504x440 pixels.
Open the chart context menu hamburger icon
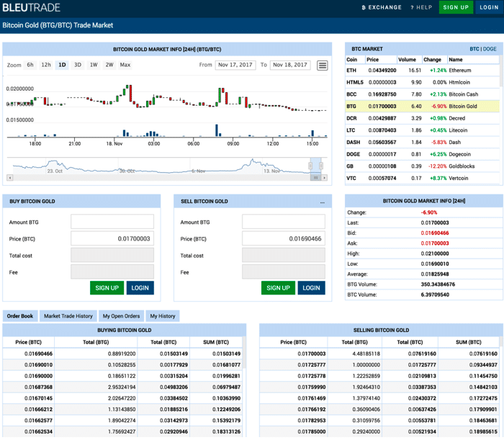pyautogui.click(x=322, y=66)
